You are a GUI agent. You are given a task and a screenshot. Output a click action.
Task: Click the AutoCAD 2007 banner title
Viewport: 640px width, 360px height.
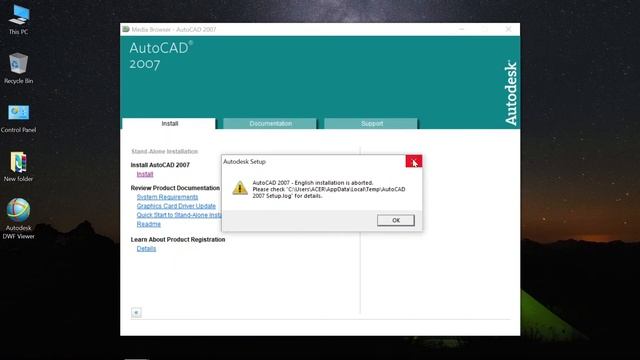[160, 56]
